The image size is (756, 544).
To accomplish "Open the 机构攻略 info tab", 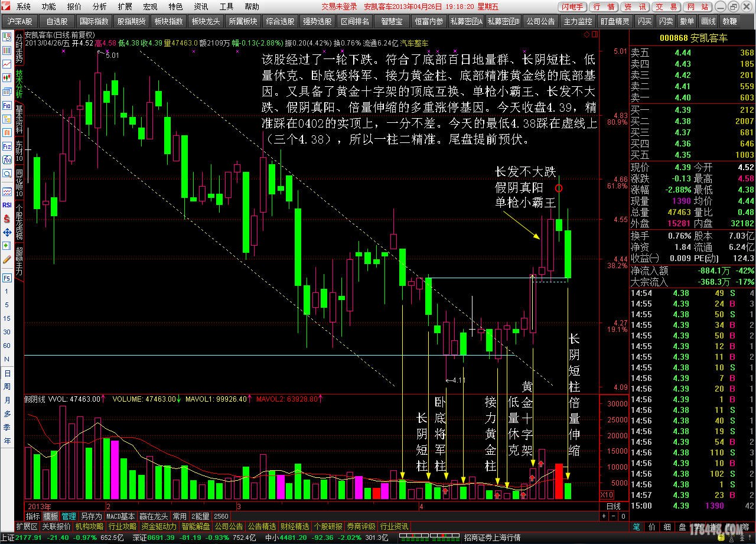I will (x=89, y=526).
